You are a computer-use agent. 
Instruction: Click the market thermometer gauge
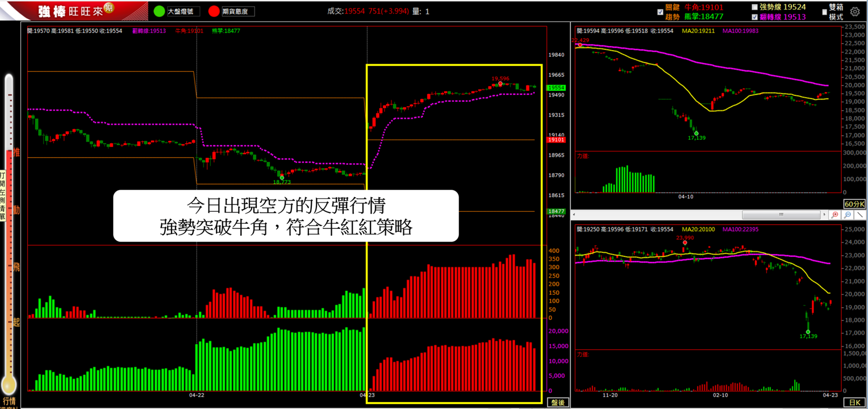9,233
